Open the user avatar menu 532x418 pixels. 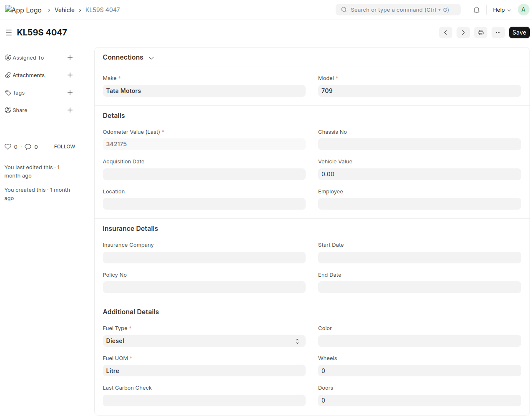[x=523, y=10]
